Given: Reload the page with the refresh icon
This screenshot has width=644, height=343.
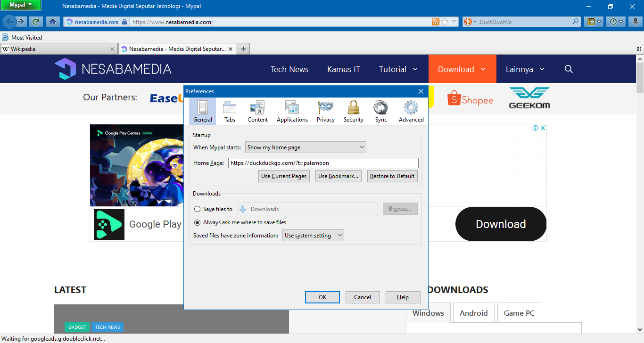Looking at the screenshot, I should point(35,22).
